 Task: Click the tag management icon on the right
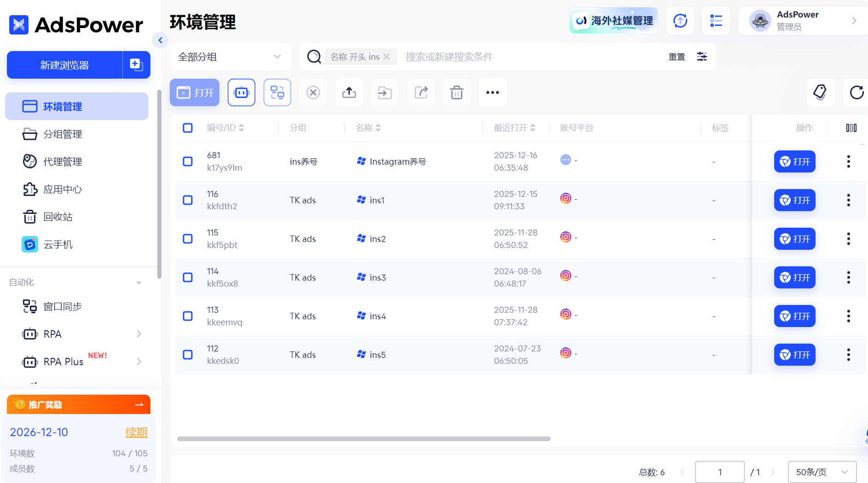pyautogui.click(x=821, y=92)
